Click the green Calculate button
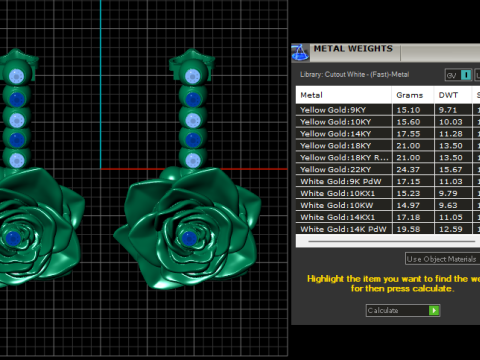480x360 pixels. tap(403, 310)
